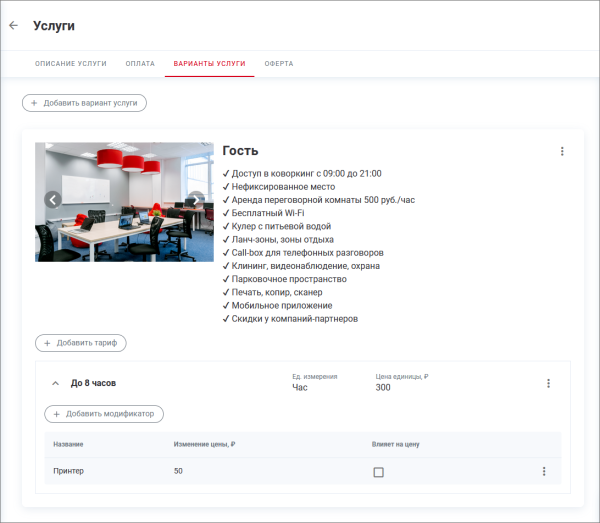Click the Аренда переговорной комнаты line
Image resolution: width=600 pixels, height=523 pixels.
[x=319, y=200]
